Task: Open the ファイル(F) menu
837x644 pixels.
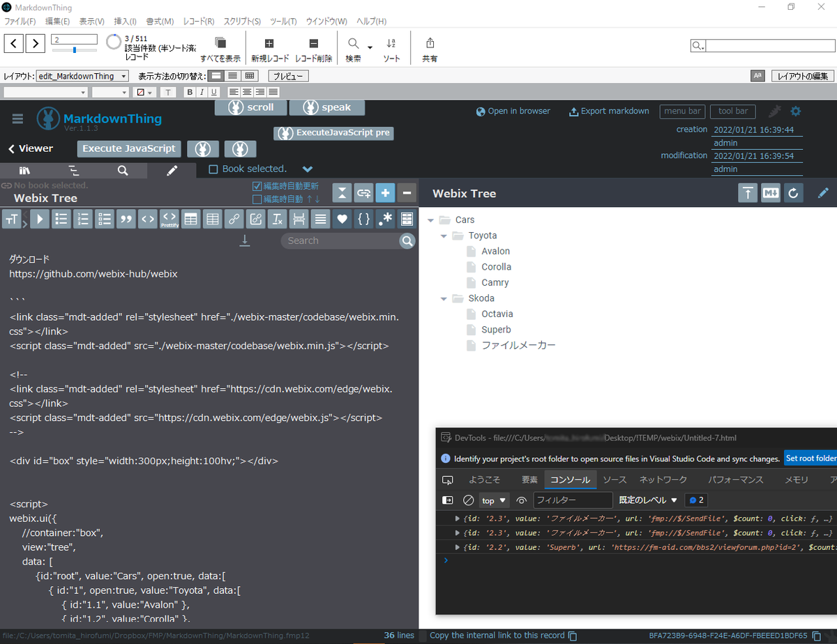Action: coord(20,22)
